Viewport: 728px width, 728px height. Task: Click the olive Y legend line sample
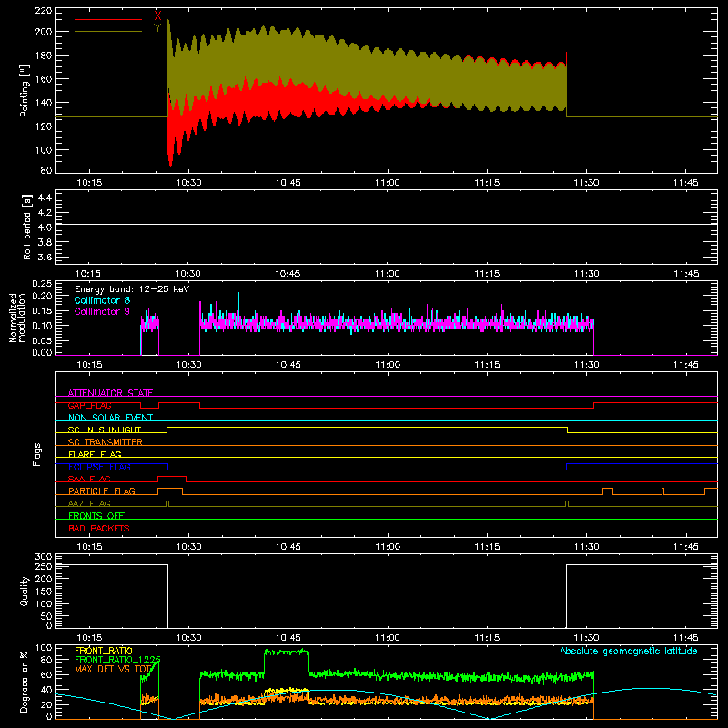pyautogui.click(x=108, y=31)
